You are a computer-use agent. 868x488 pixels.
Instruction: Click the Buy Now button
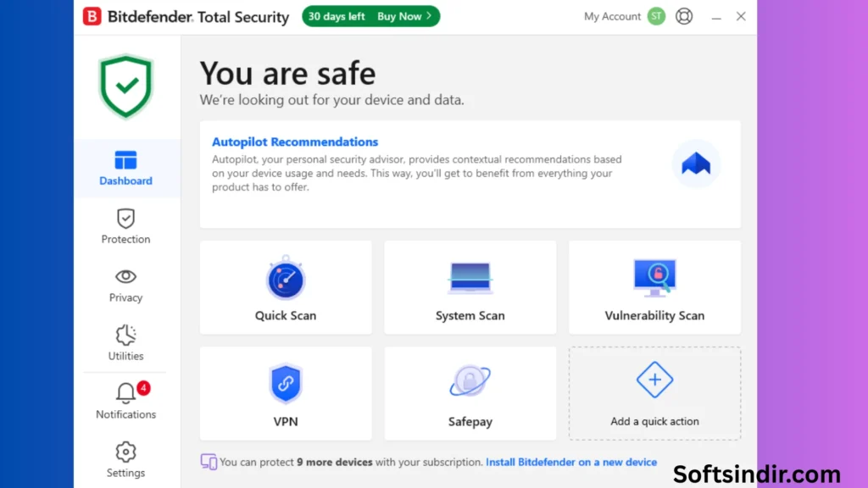(x=405, y=16)
